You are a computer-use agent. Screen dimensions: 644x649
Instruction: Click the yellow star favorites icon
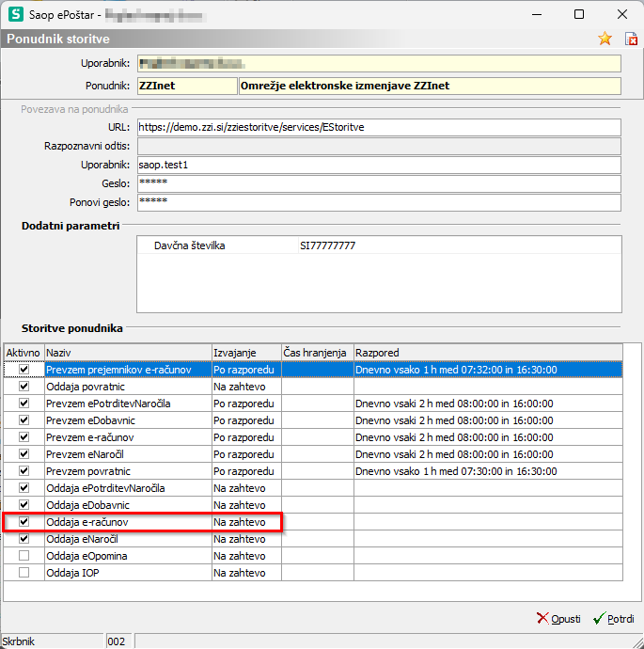605,39
